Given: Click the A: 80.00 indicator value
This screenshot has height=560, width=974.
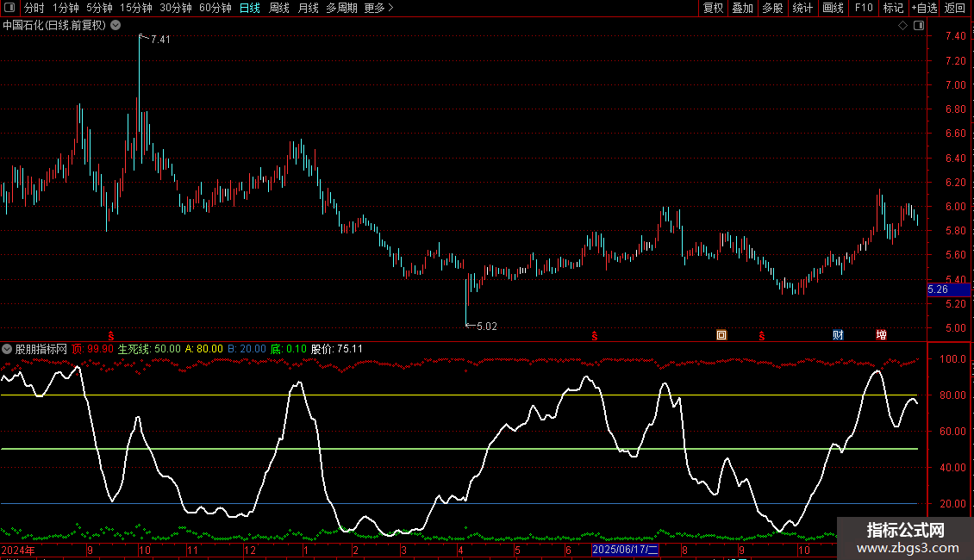Looking at the screenshot, I should click(x=203, y=349).
